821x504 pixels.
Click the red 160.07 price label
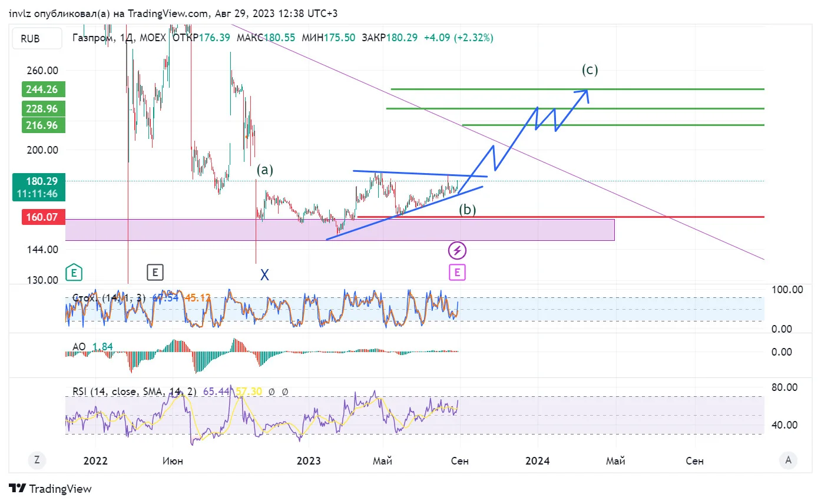[44, 217]
